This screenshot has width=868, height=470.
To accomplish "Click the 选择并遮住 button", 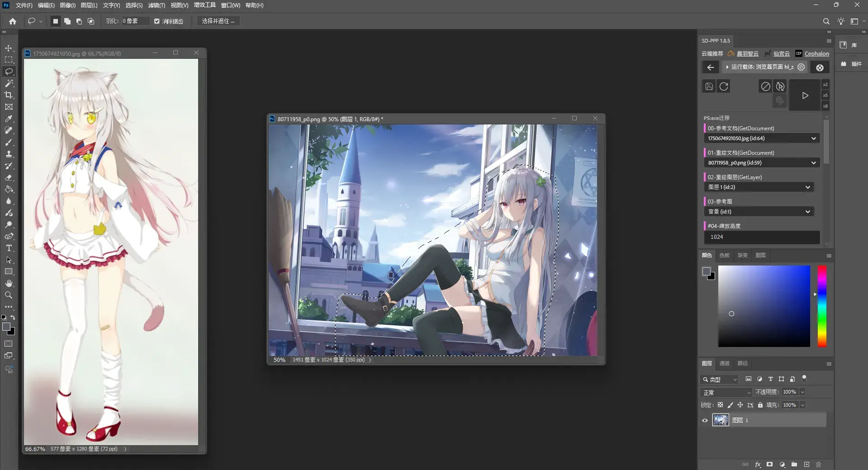I will (218, 21).
